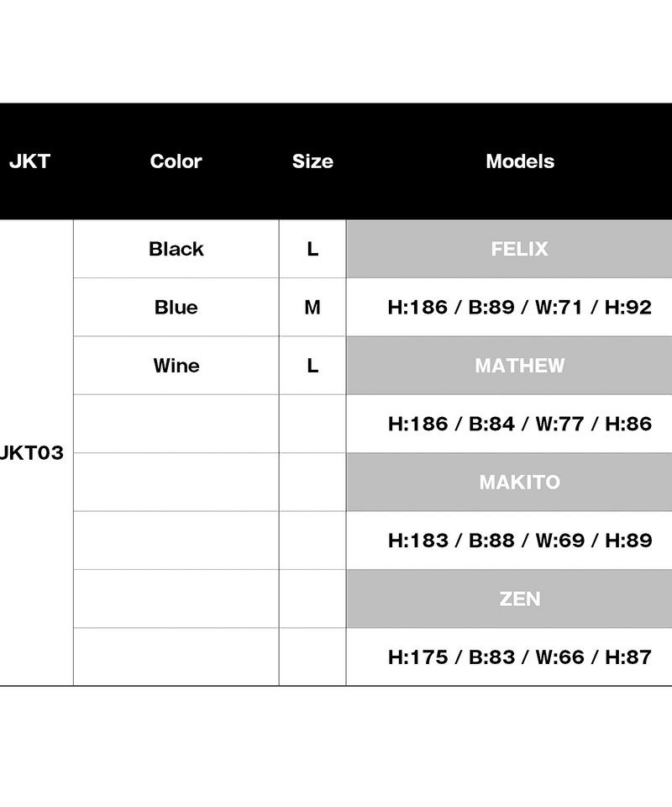The height and width of the screenshot is (807, 672).
Task: Select the Models column header
Action: tap(520, 161)
